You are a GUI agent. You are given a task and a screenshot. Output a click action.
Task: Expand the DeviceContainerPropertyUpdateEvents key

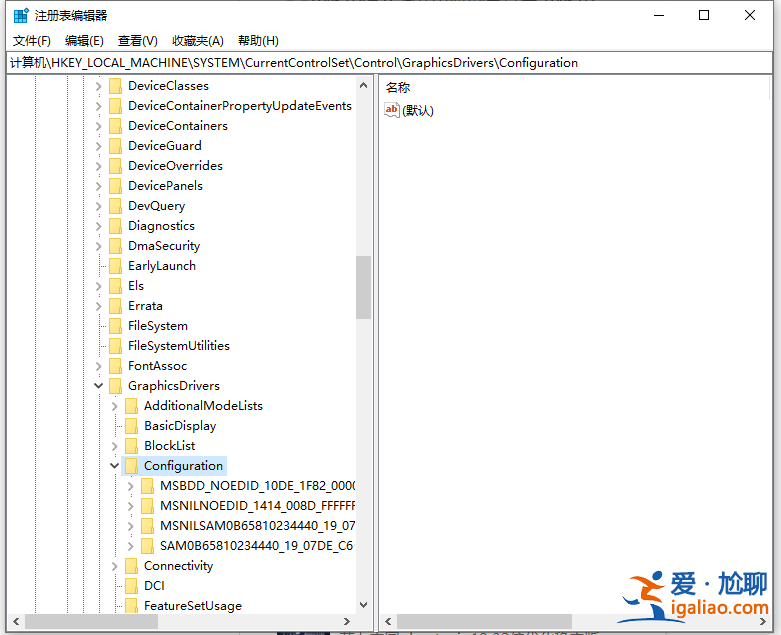[x=99, y=106]
